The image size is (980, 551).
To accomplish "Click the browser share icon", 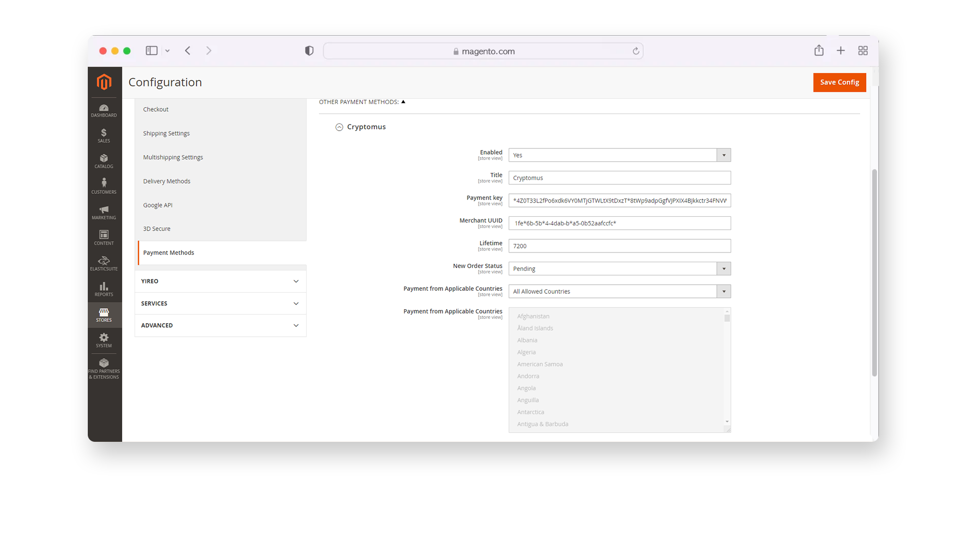I will point(819,50).
